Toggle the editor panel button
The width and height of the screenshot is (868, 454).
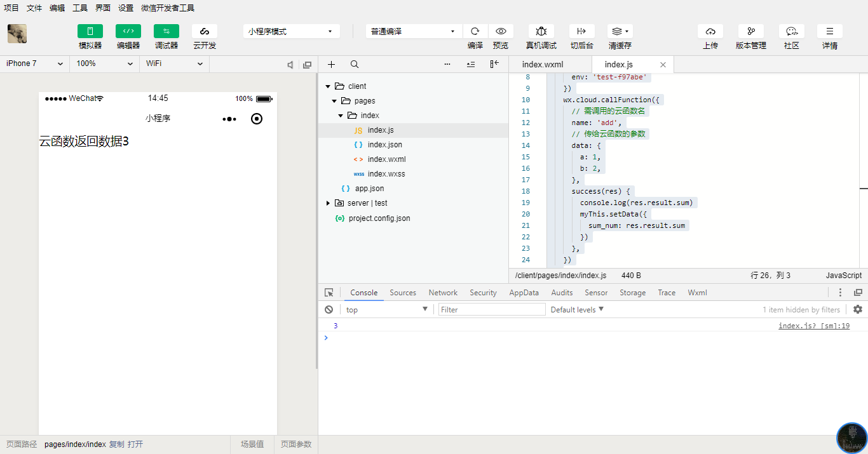(x=128, y=31)
